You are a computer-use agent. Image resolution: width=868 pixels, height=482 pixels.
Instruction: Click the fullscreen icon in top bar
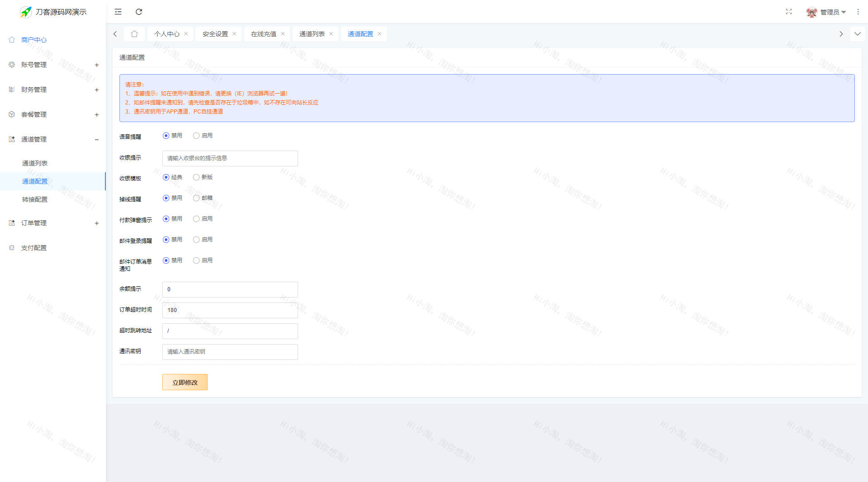click(788, 12)
